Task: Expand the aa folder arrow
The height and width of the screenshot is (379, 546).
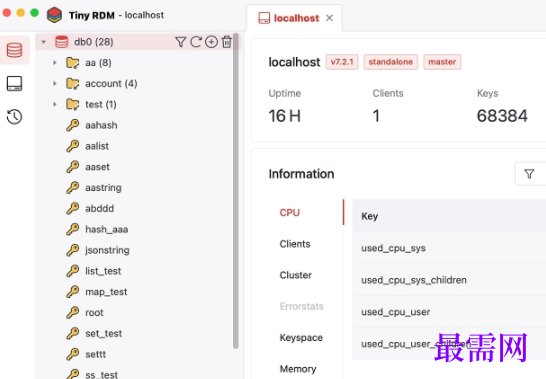Action: 55,63
